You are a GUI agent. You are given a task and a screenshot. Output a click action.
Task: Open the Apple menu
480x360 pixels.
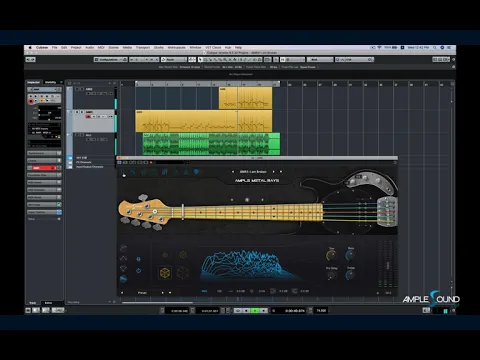point(30,48)
